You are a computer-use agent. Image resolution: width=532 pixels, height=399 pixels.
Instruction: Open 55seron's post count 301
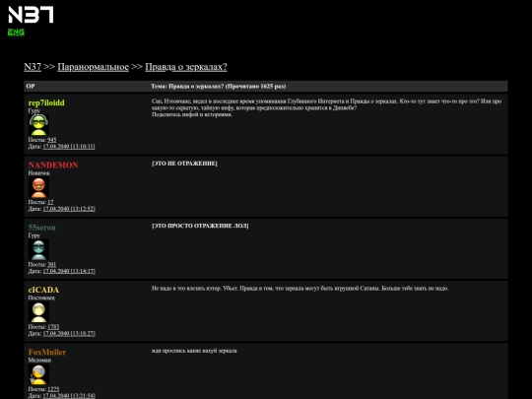point(51,265)
